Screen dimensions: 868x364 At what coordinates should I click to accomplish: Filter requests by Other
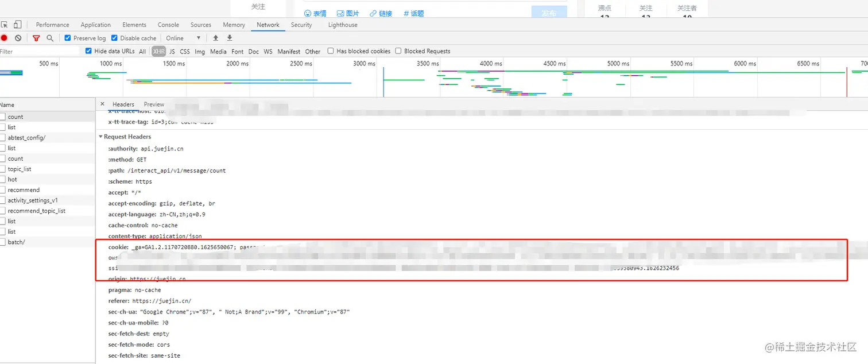click(x=313, y=52)
